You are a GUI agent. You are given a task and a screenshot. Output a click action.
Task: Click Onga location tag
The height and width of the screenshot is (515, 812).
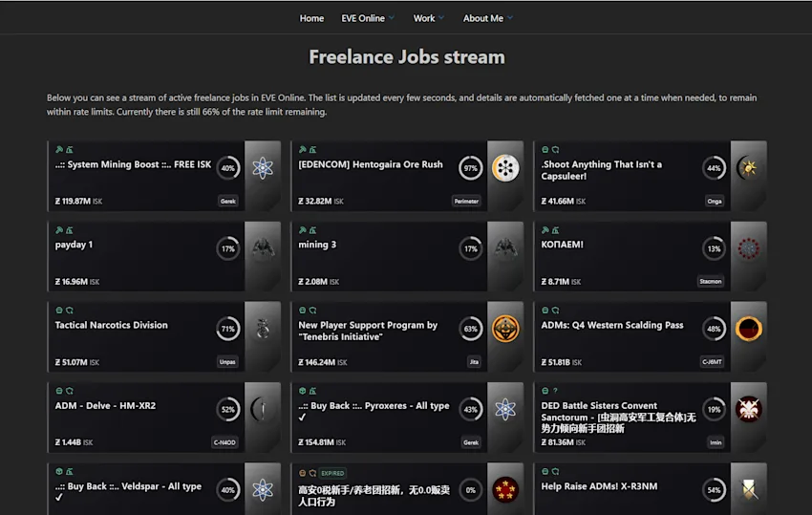coord(715,201)
